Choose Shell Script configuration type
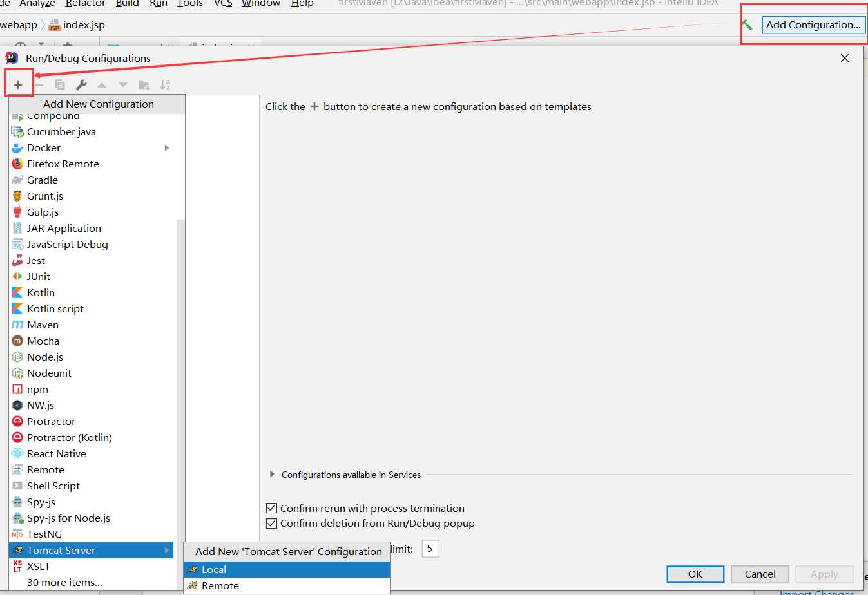Viewport: 868px width, 595px height. (x=91, y=486)
